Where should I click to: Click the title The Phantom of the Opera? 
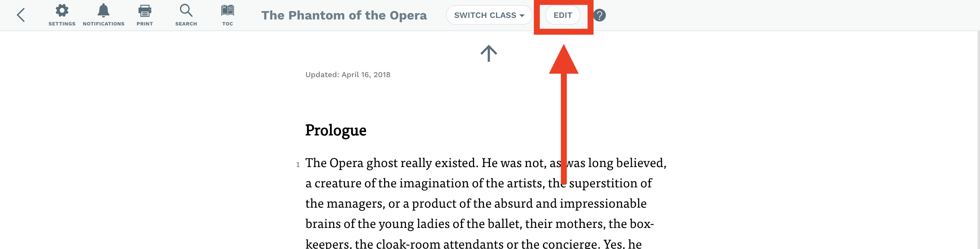(344, 15)
